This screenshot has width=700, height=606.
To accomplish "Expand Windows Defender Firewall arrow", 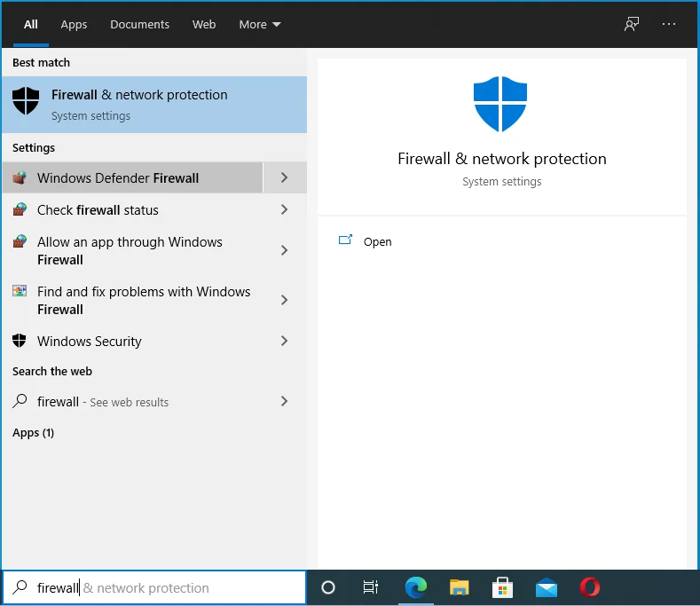I will point(285,177).
